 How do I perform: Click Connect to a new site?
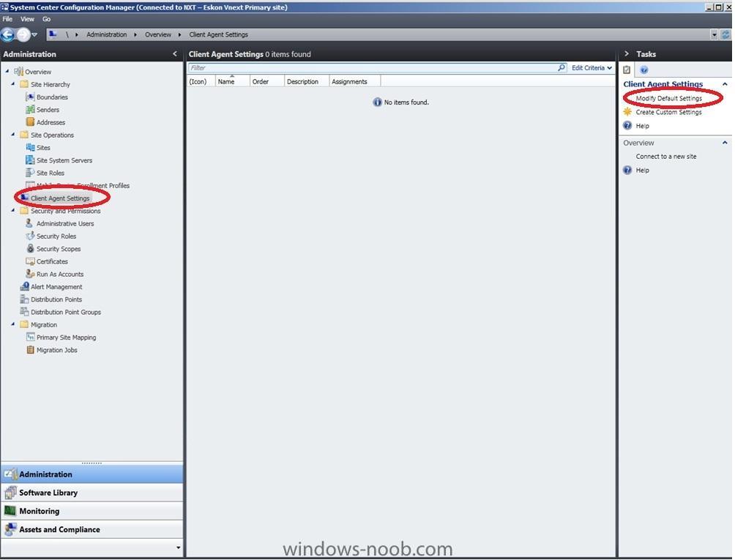pos(665,156)
